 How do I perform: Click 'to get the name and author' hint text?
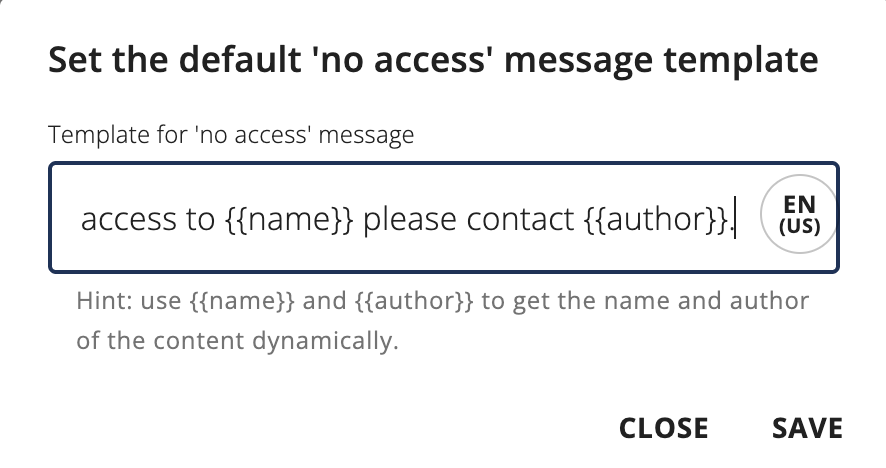(645, 301)
